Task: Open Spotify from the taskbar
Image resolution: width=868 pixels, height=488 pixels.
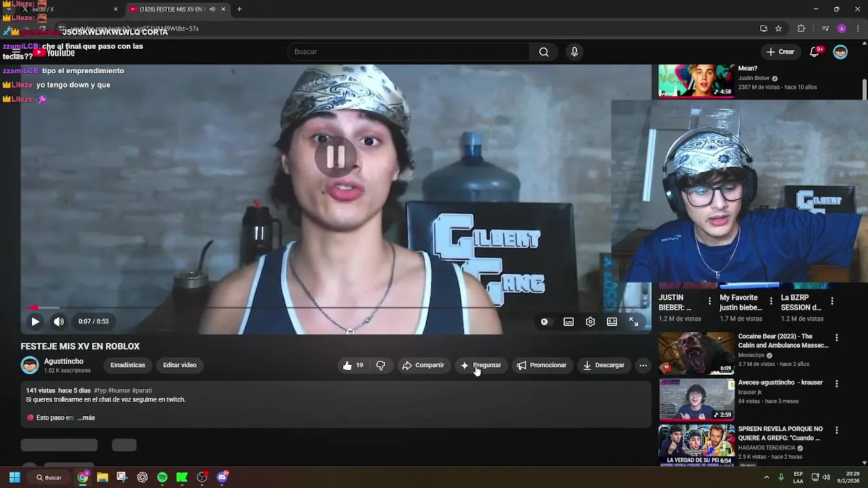Action: [x=162, y=477]
